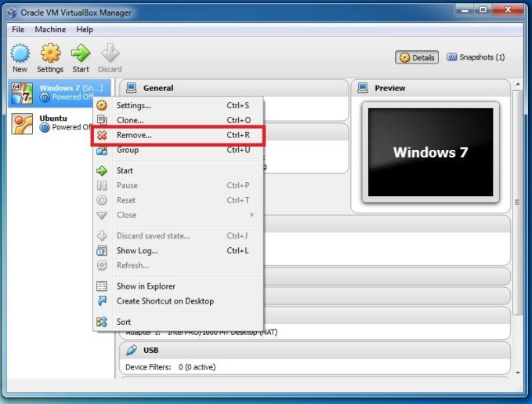Image resolution: width=532 pixels, height=404 pixels.
Task: Click the USB section header
Action: click(x=315, y=350)
